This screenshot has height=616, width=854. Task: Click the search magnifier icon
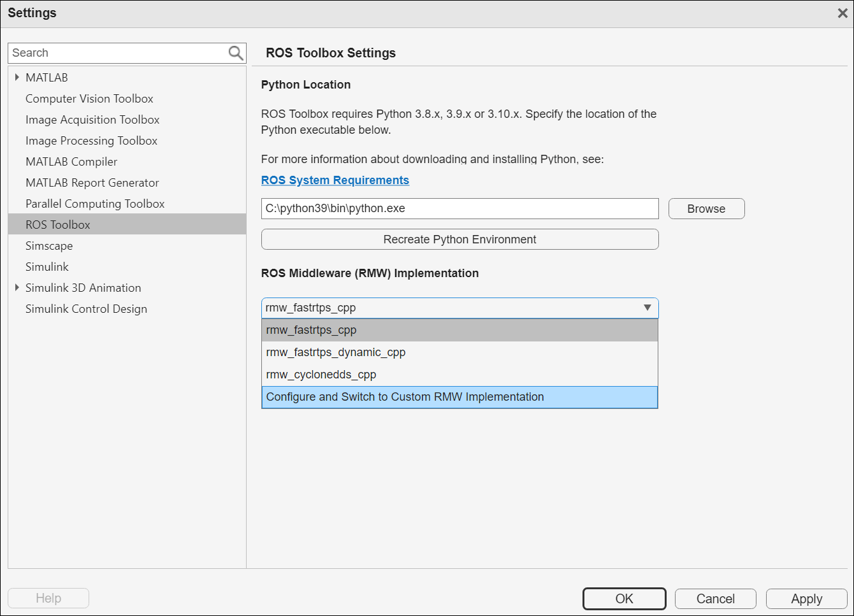(x=236, y=53)
